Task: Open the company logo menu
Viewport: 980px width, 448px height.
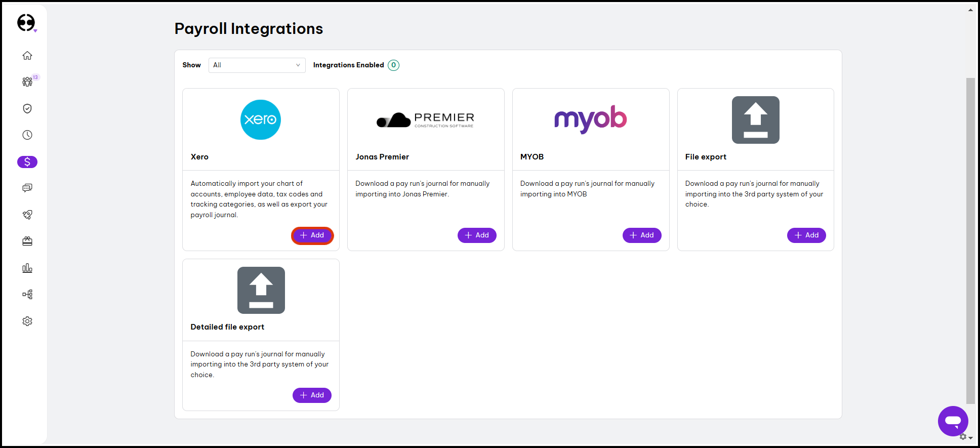Action: pyautogui.click(x=26, y=23)
